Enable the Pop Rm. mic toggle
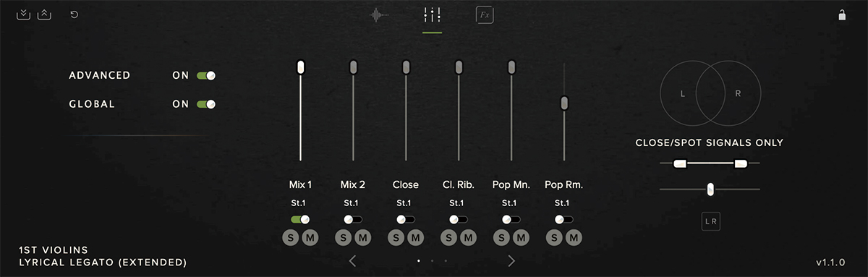 (564, 219)
